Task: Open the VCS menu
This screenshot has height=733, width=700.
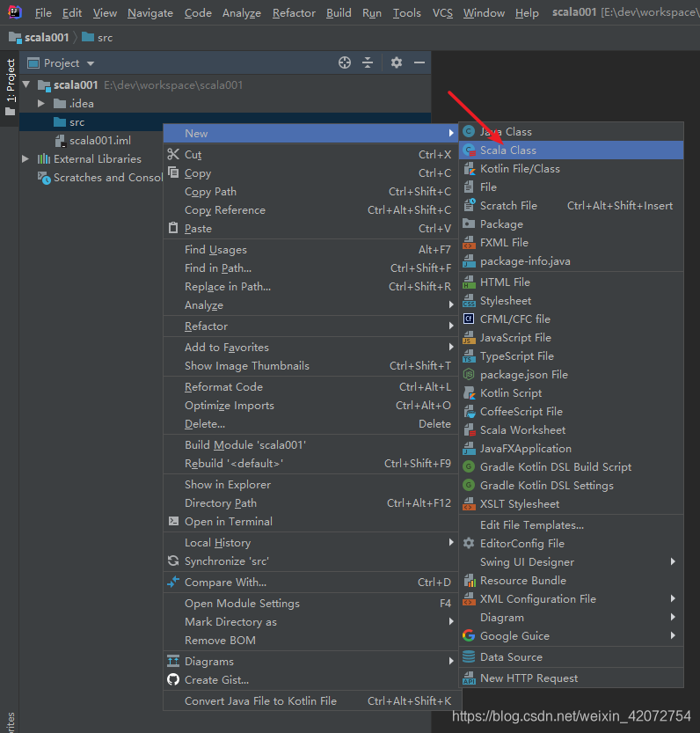Action: pos(442,13)
